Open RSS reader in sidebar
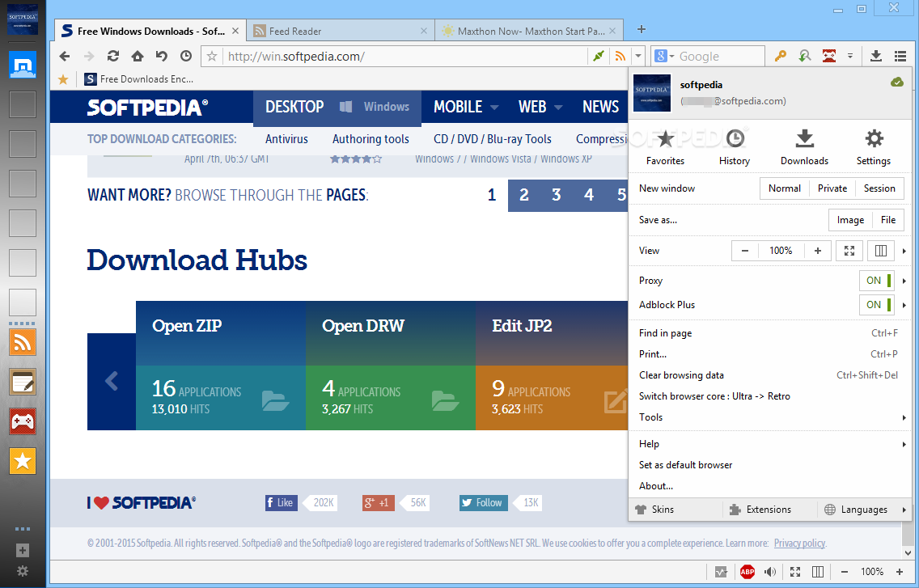Viewport: 919px width, 588px height. 23,342
